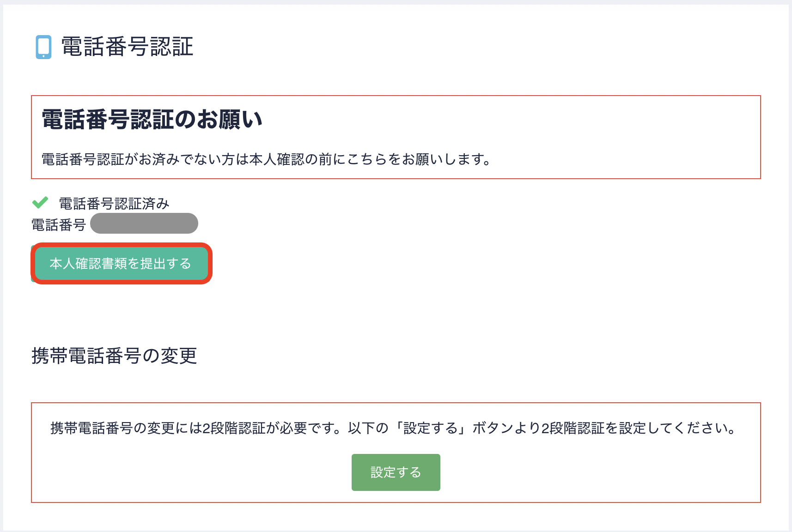Click the green verified checkmark icon
792x532 pixels.
pos(40,202)
